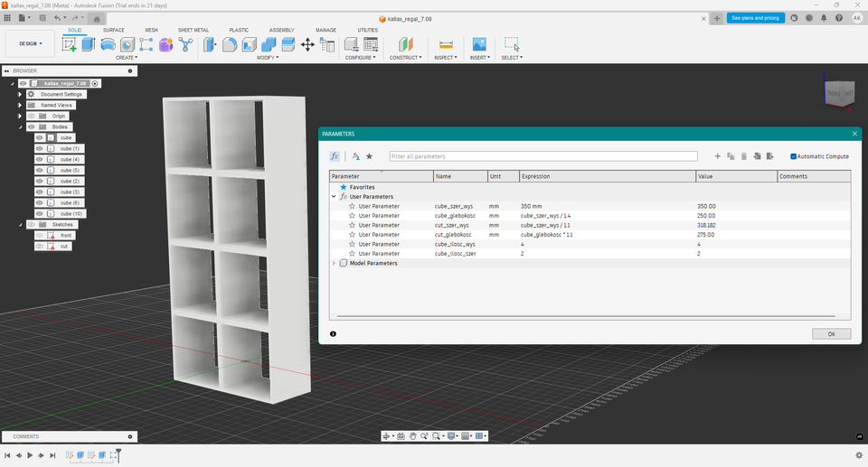
Task: Favorite the cube_szer_wys parameter star
Action: [x=352, y=206]
